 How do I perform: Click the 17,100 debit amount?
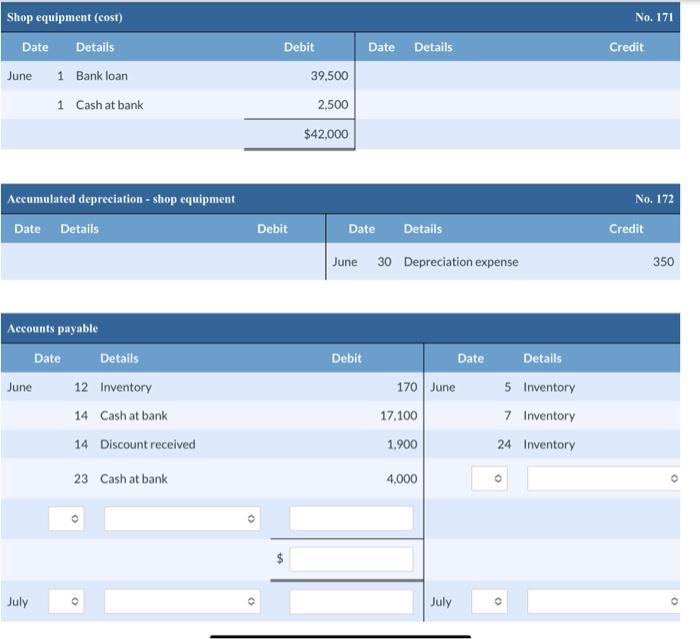click(399, 416)
